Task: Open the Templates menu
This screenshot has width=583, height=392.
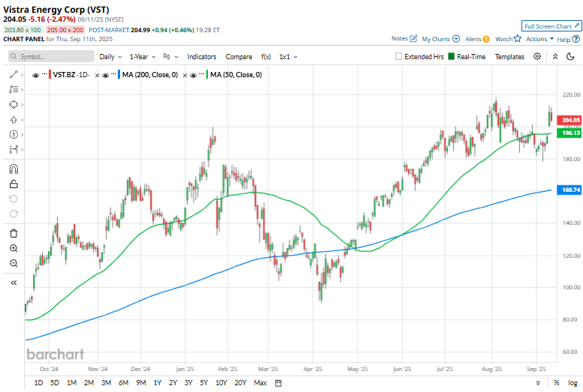Action: (509, 56)
